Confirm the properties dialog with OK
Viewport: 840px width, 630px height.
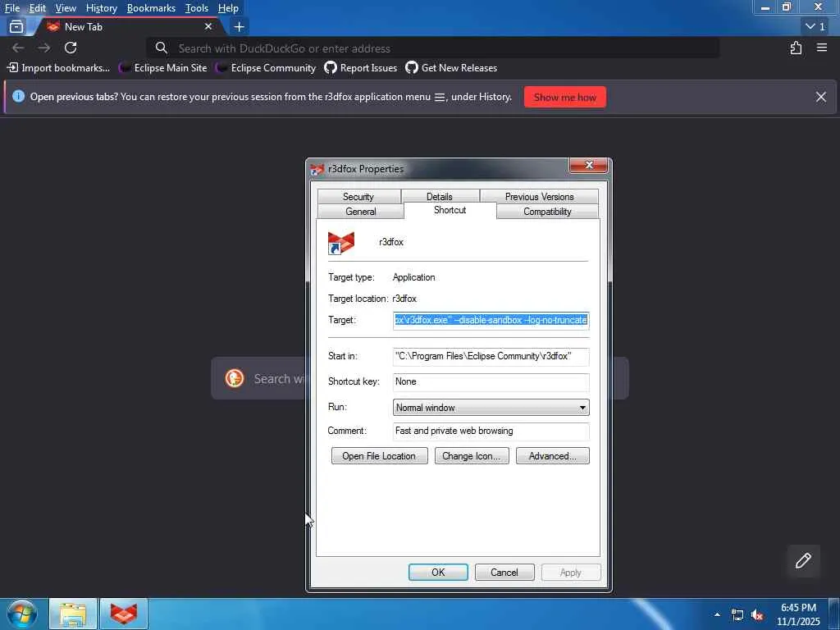tap(438, 572)
